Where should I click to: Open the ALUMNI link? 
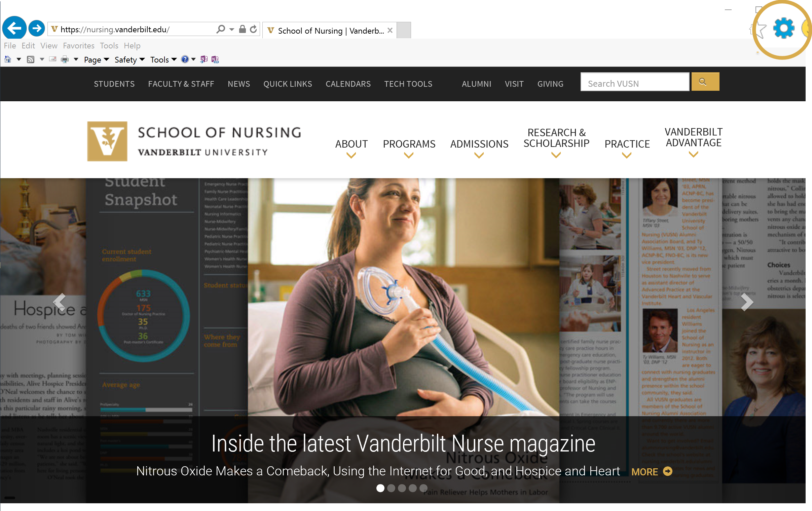477,84
